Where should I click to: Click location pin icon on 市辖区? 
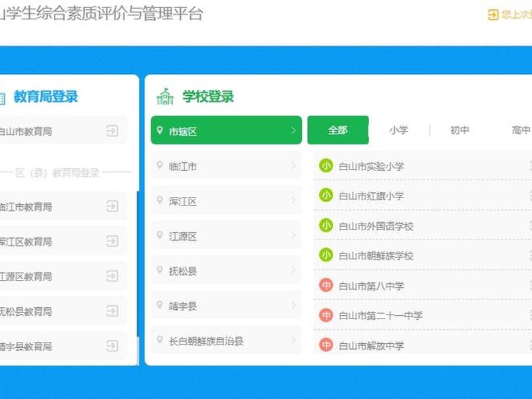160,130
